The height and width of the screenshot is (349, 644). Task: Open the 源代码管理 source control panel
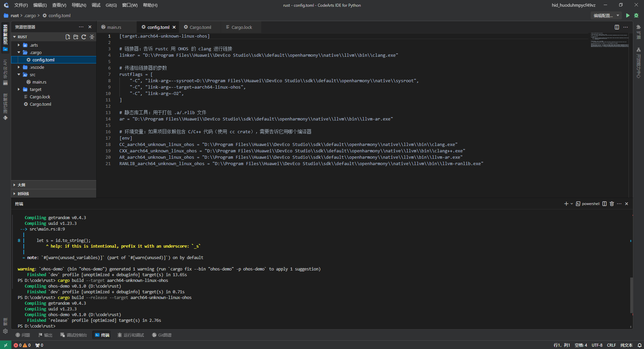point(5,107)
